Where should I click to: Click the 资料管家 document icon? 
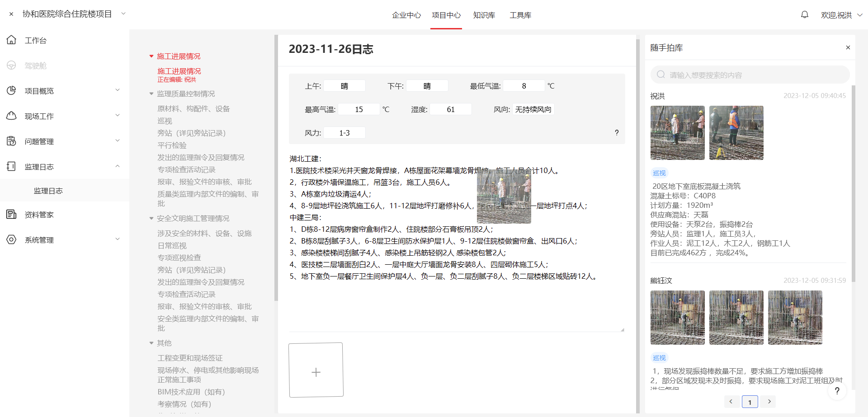[12, 215]
